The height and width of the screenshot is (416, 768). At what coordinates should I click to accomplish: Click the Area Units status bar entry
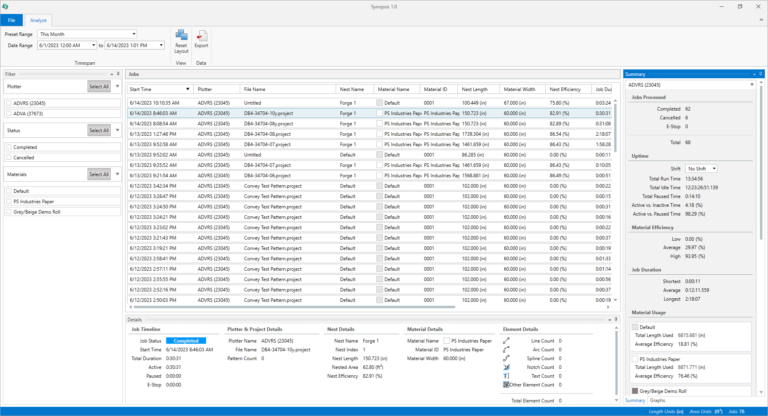coord(706,412)
